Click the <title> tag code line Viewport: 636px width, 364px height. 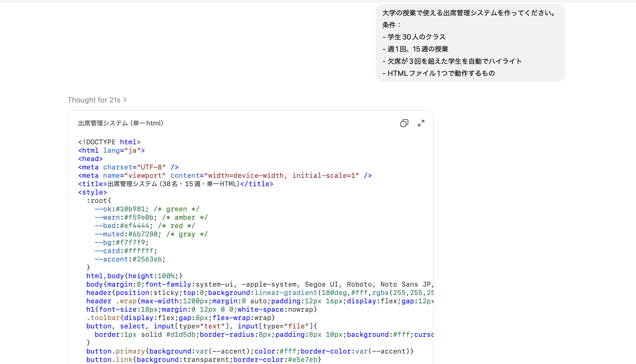pyautogui.click(x=176, y=184)
